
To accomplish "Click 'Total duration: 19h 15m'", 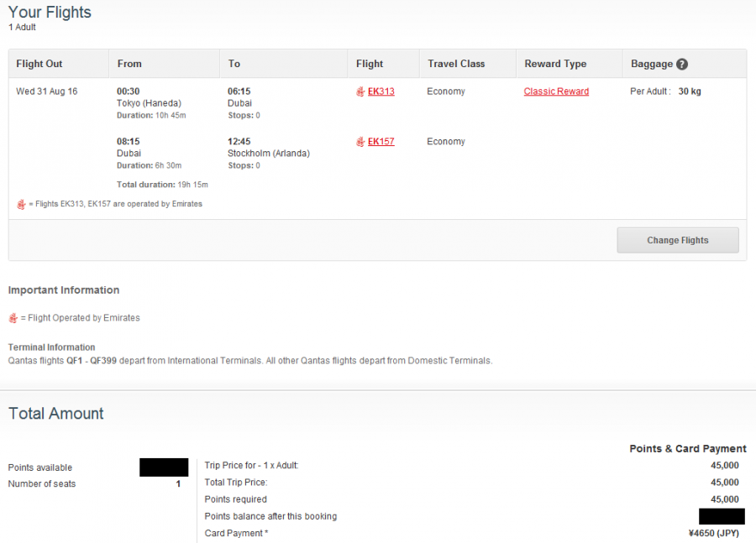I will (162, 185).
